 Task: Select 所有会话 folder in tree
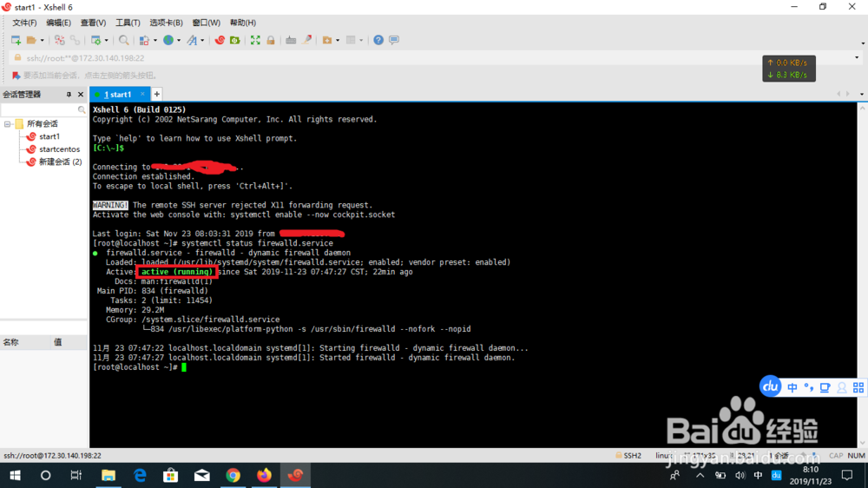pyautogui.click(x=42, y=123)
